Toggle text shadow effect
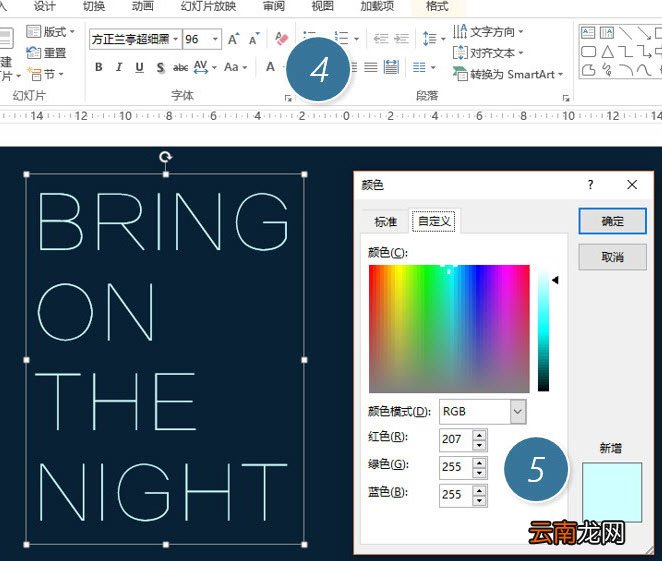Screen dimensions: 662x561 click(160, 67)
